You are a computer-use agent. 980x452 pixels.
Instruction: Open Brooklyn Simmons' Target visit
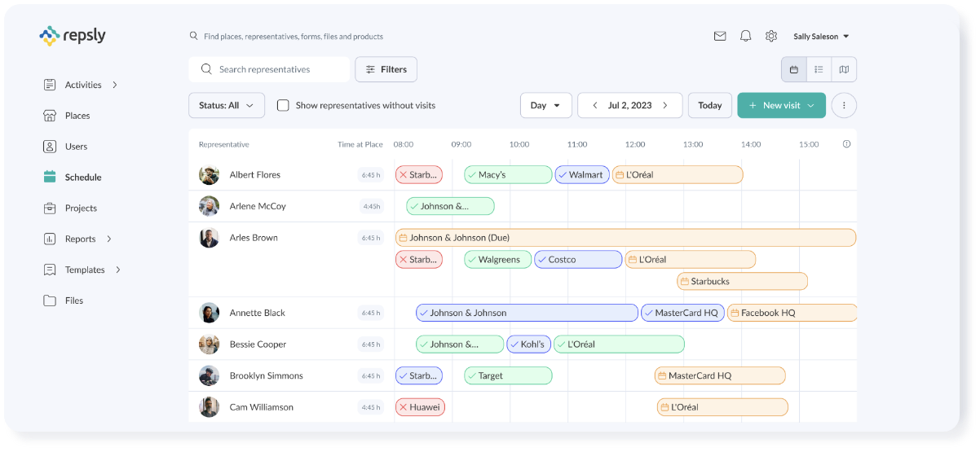tap(508, 376)
